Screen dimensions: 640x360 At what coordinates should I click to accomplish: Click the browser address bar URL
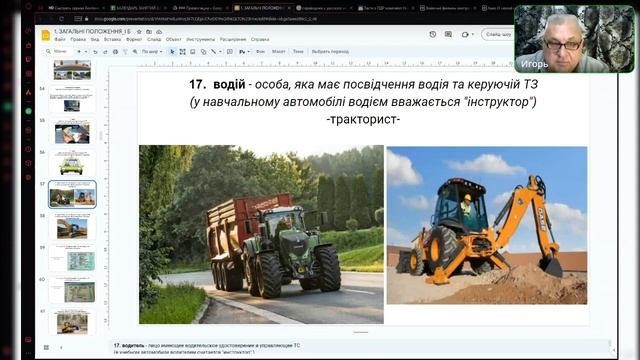[205, 19]
